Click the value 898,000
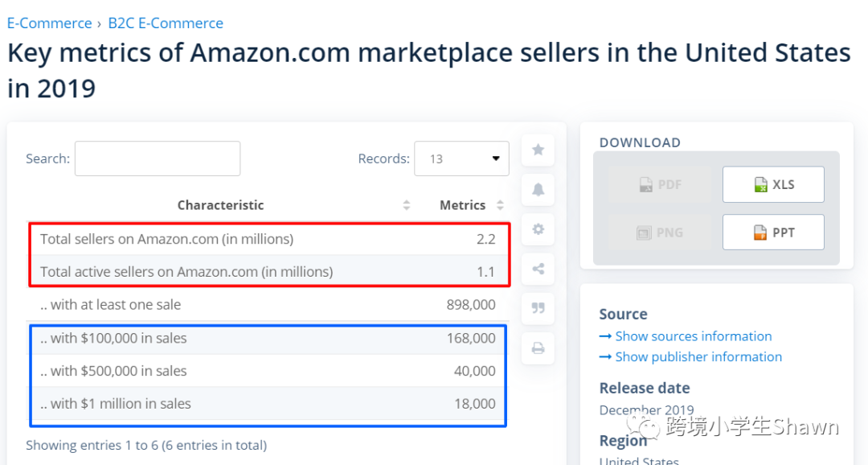868x465 pixels. click(x=471, y=304)
